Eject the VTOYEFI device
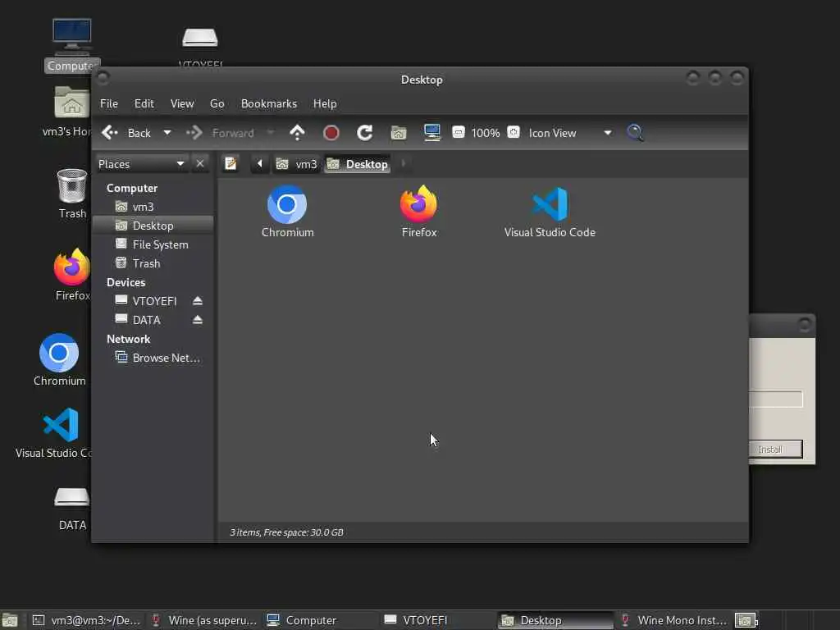 198,301
